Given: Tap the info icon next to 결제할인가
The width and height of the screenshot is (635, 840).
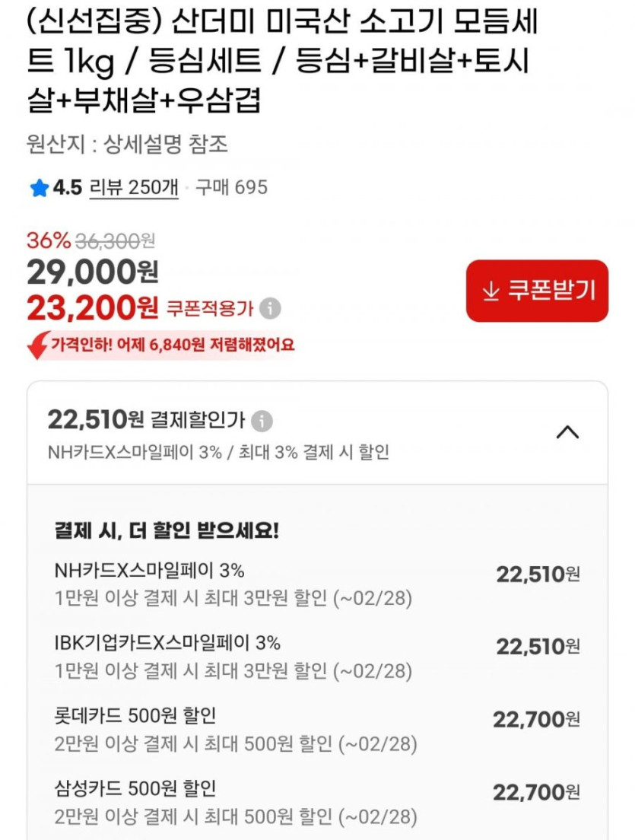Looking at the screenshot, I should (x=262, y=421).
